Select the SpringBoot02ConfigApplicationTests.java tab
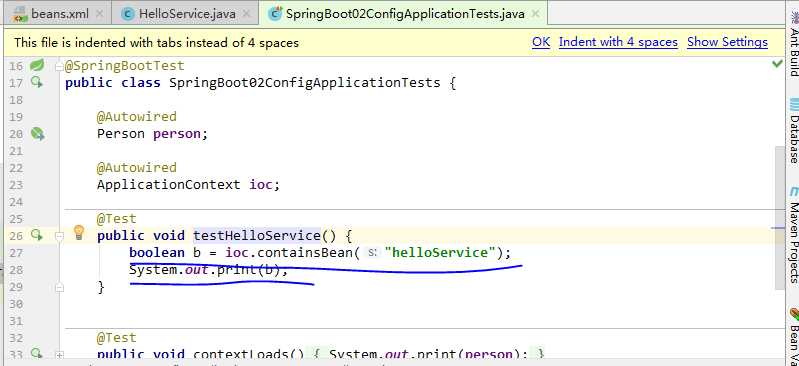 pyautogui.click(x=405, y=14)
